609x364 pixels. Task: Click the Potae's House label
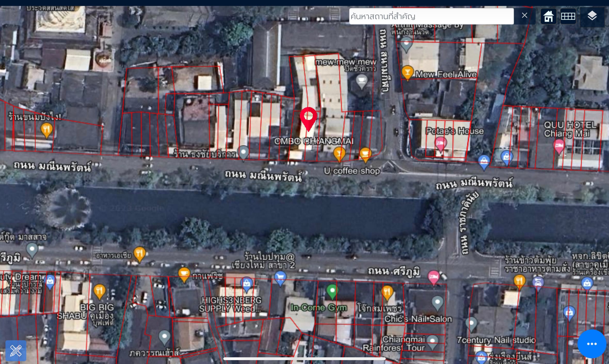(455, 131)
